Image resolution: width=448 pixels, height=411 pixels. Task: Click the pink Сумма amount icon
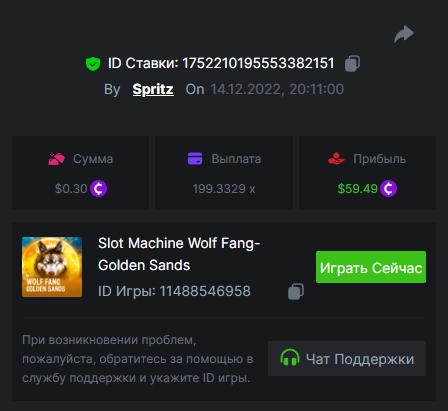coord(56,159)
